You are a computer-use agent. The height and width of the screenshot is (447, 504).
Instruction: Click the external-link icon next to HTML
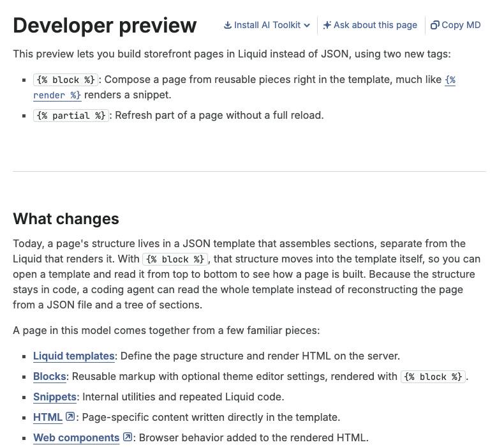point(70,417)
